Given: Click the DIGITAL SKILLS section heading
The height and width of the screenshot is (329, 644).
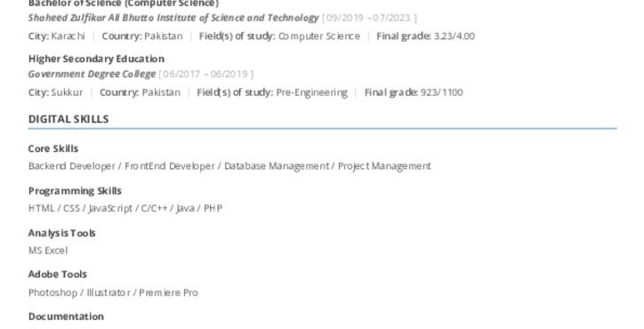Looking at the screenshot, I should pos(68,119).
